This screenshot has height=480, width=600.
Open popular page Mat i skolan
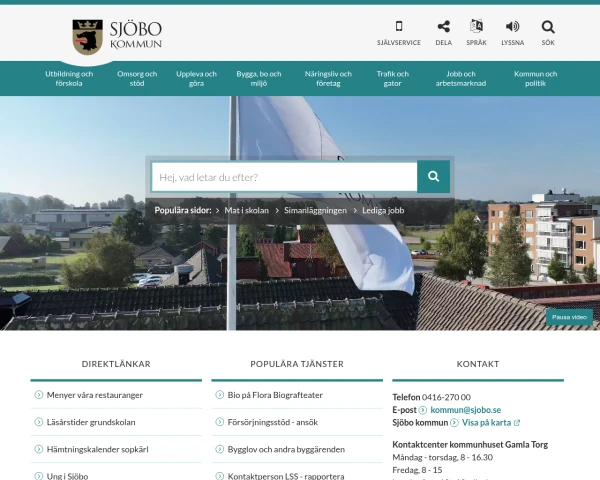pos(247,211)
